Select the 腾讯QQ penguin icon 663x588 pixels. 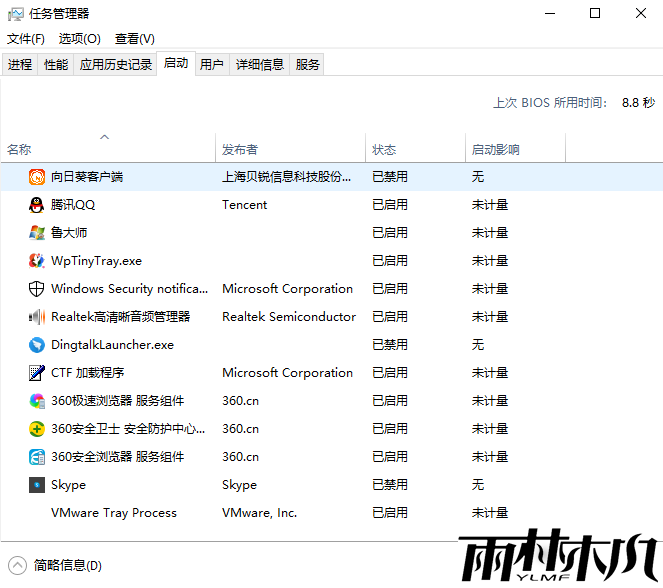(36, 205)
